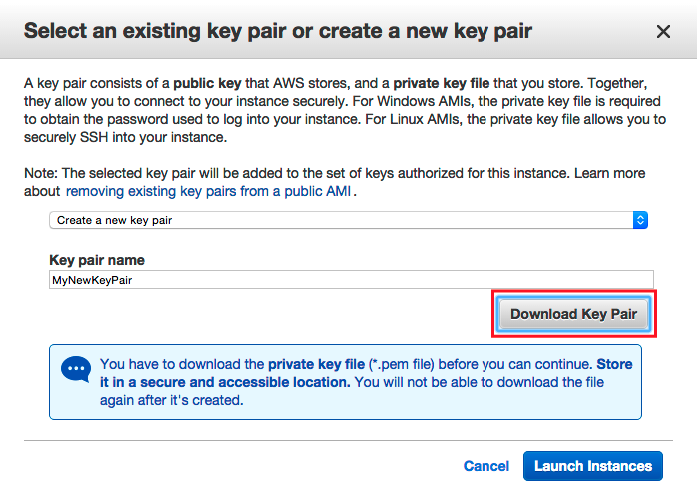Focus the Key pair name input field
This screenshot has width=697, height=500.
pos(350,280)
